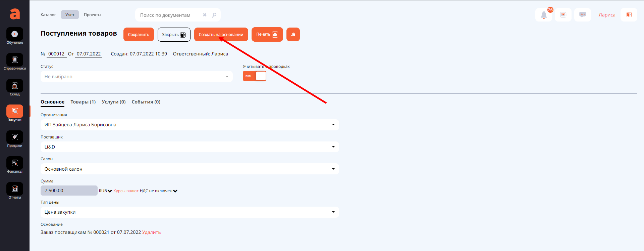Image resolution: width=644 pixels, height=251 pixels.
Task: Expand the Статус dropdown
Action: pyautogui.click(x=137, y=77)
